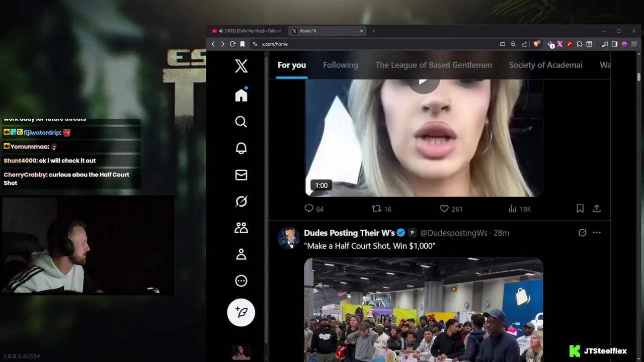Image resolution: width=644 pixels, height=362 pixels.
Task: Open Dudes Posting Their W's avatar
Action: (x=289, y=238)
